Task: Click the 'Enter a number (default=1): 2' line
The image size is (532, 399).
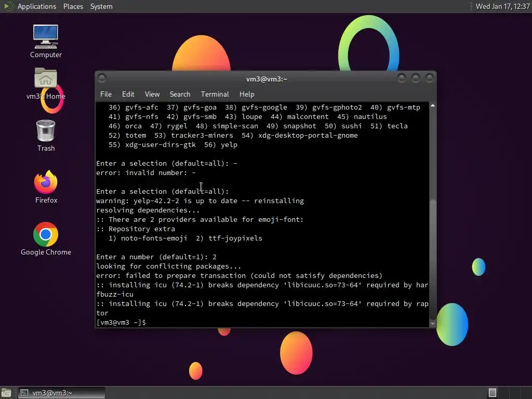Action: click(x=156, y=257)
